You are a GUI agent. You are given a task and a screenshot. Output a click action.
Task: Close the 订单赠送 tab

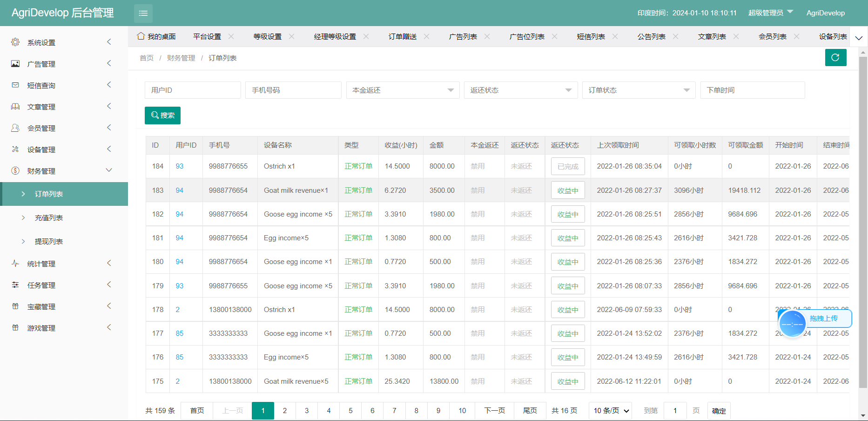click(x=427, y=36)
